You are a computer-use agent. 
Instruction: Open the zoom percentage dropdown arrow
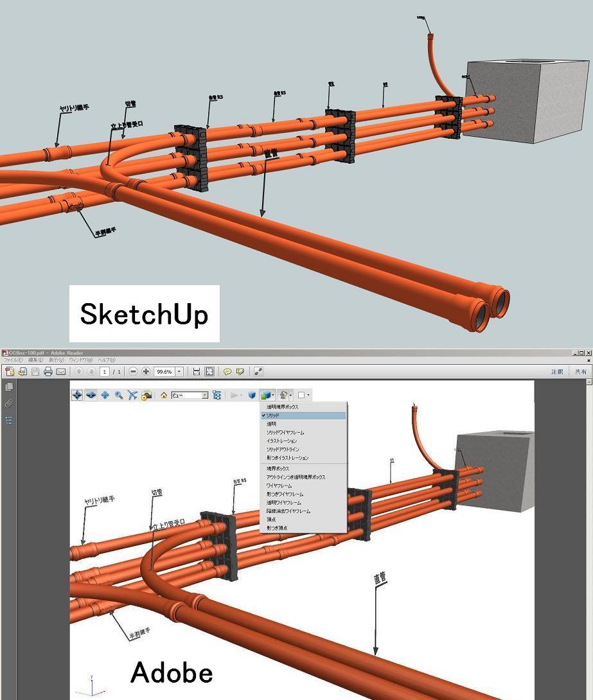179,371
